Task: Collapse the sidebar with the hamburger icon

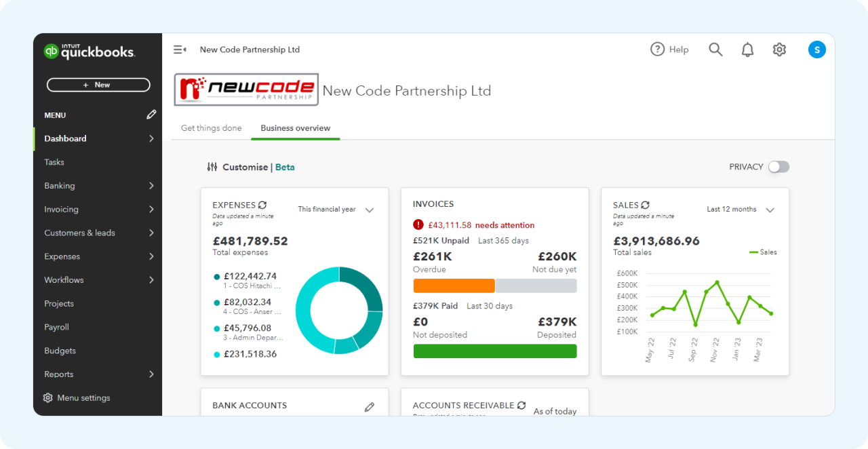Action: [180, 50]
